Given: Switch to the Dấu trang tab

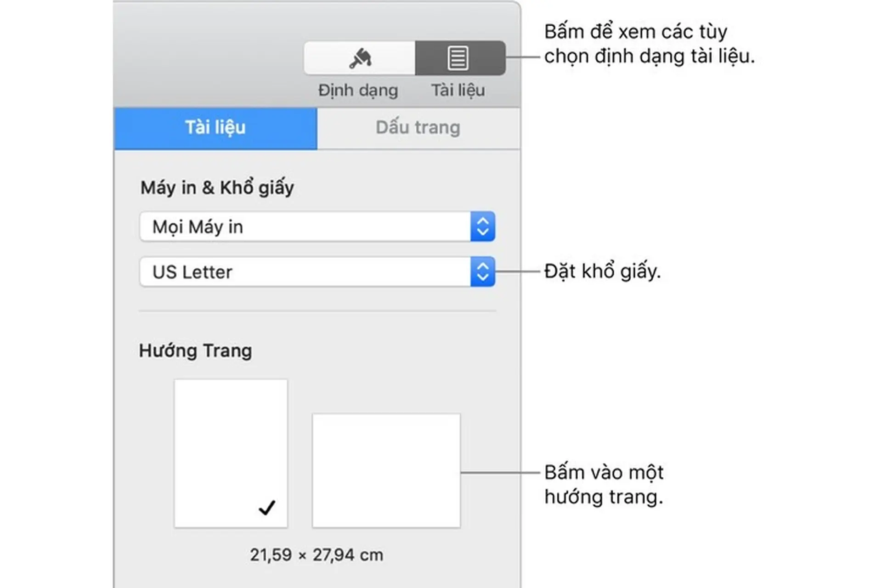Looking at the screenshot, I should tap(418, 128).
